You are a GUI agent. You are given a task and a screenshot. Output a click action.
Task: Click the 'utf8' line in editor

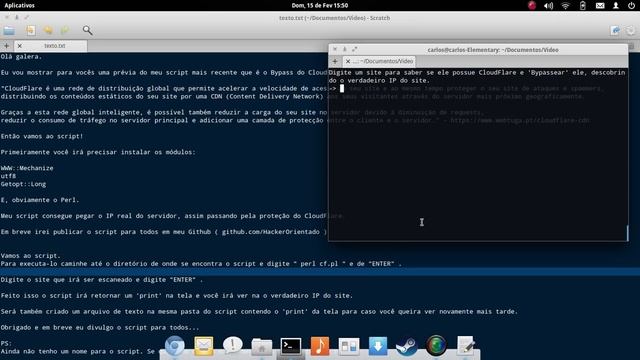[x=8, y=176]
